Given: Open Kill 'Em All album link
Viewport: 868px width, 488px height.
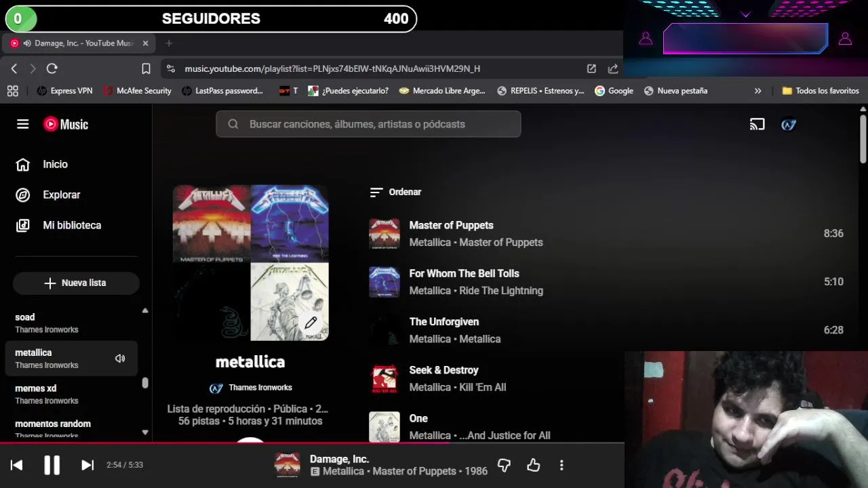Looking at the screenshot, I should [x=482, y=388].
